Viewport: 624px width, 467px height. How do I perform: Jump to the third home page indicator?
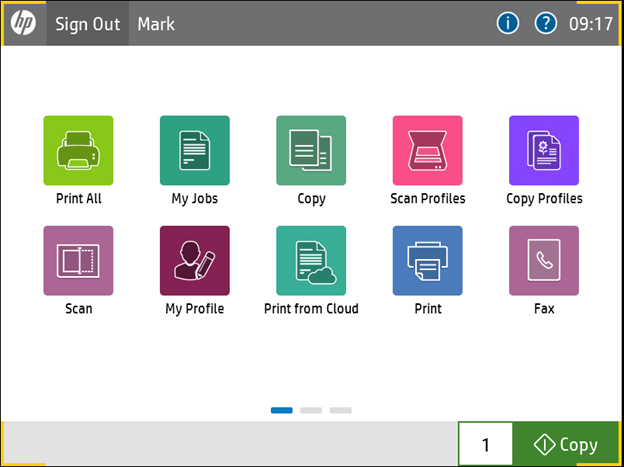[341, 410]
